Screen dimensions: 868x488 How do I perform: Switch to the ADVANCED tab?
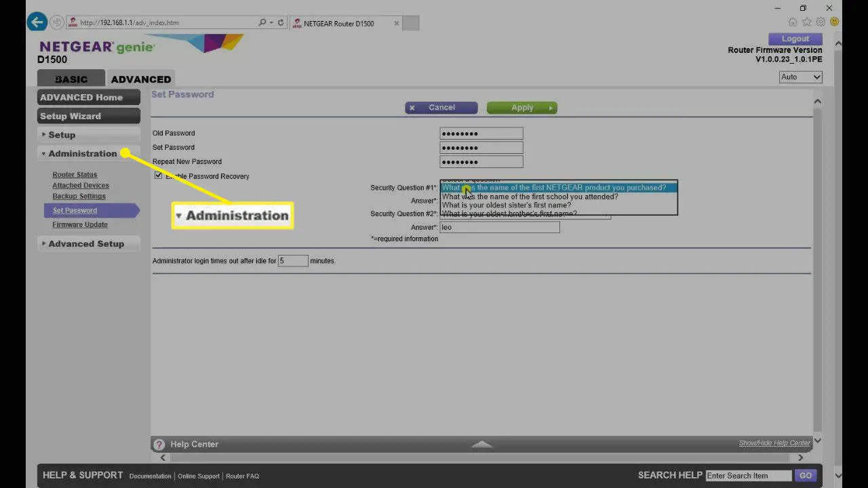[141, 79]
